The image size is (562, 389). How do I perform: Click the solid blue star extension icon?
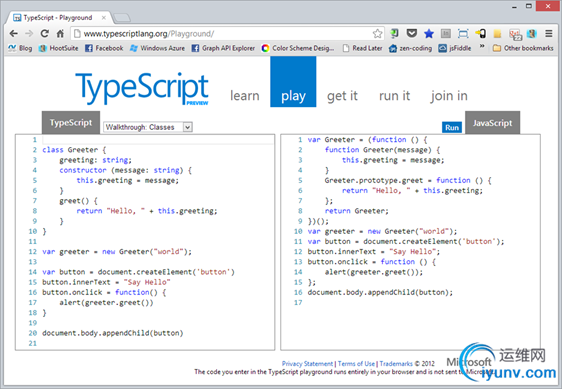coord(429,34)
